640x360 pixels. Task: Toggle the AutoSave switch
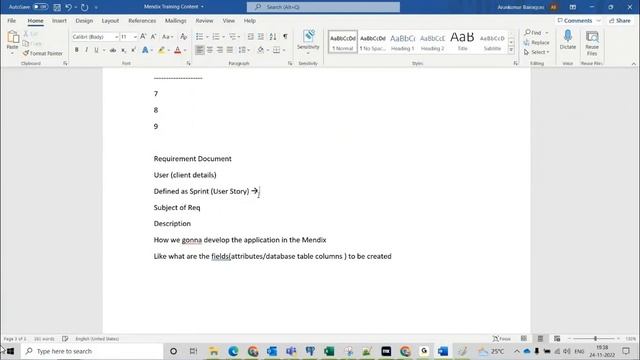point(40,7)
